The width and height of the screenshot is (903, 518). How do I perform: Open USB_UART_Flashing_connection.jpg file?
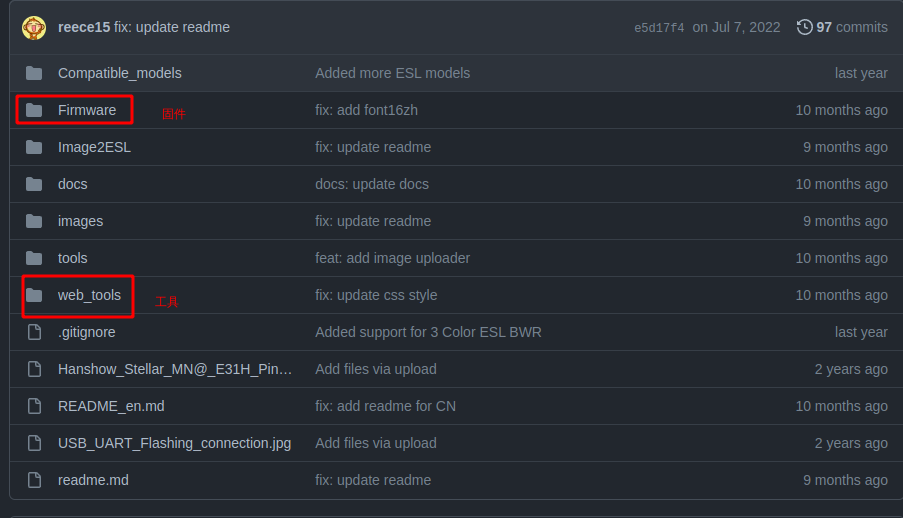click(x=174, y=443)
